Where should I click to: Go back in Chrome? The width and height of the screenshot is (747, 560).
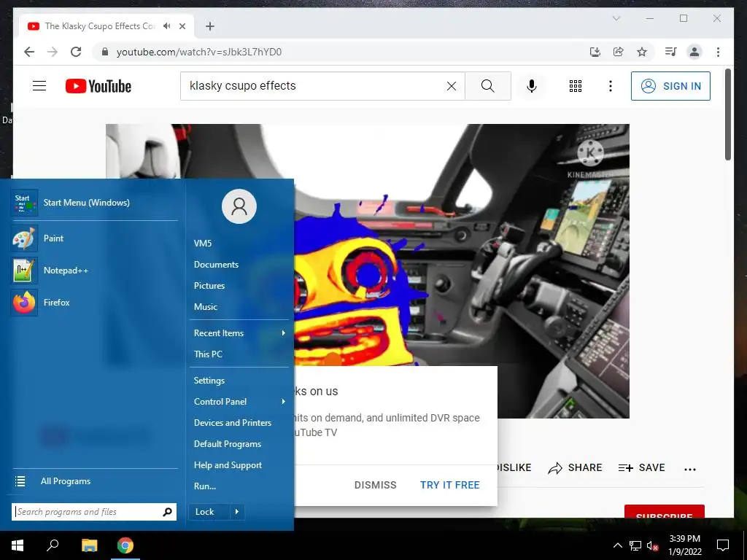(29, 52)
